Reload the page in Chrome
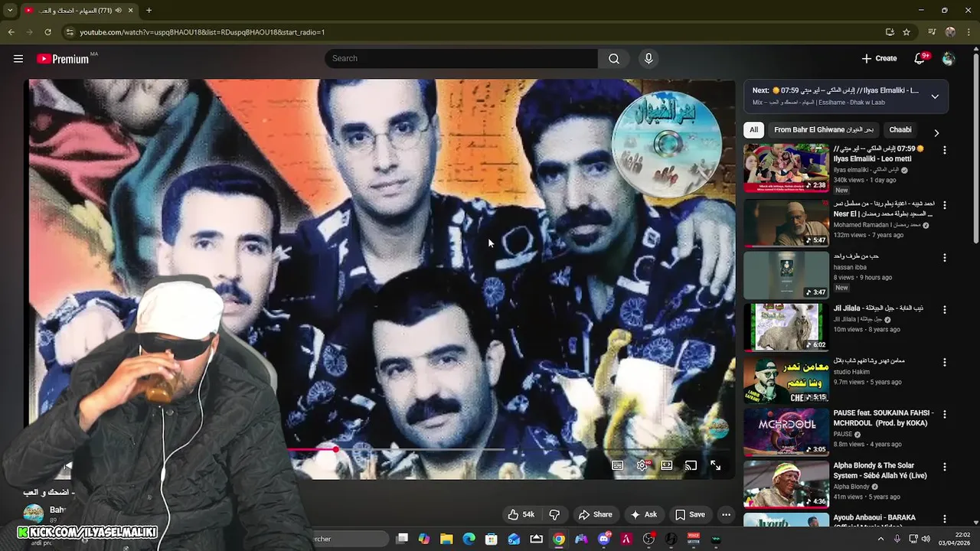The height and width of the screenshot is (551, 980). 47,32
